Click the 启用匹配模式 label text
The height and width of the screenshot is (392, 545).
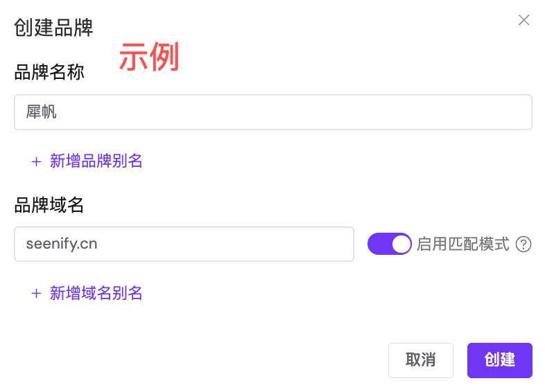click(462, 244)
